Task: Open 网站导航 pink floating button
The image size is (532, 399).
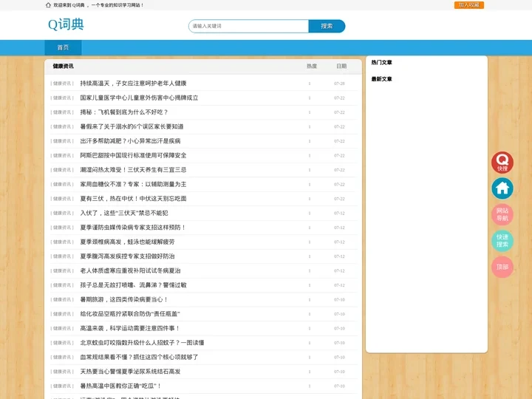Action: click(x=502, y=214)
